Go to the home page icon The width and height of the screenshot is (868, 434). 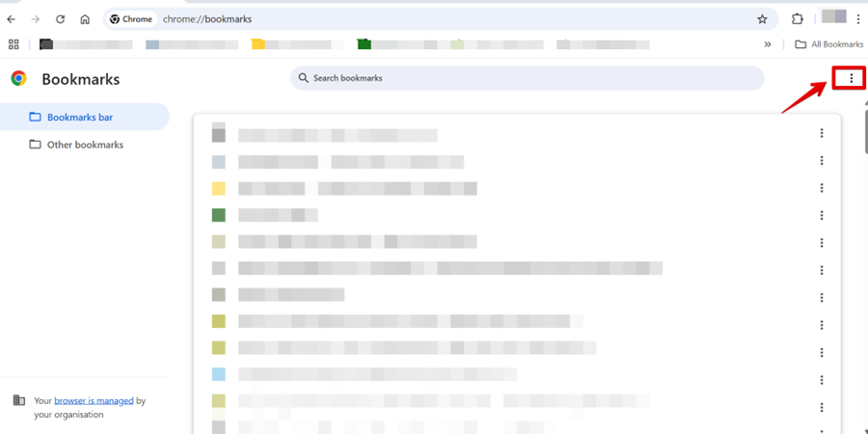tap(85, 19)
